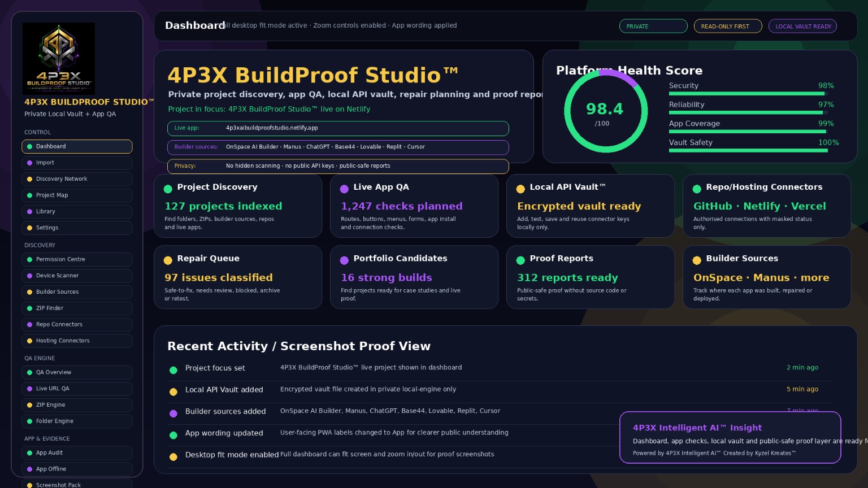Click the 97 issues classified text
This screenshot has height=488, width=868.
pos(219,278)
